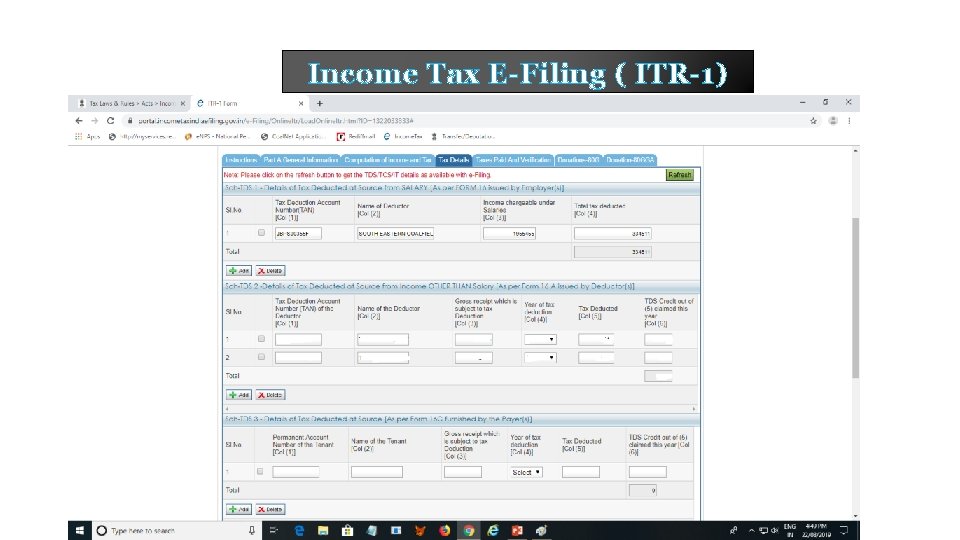The image size is (960, 540).
Task: Click the TAN field in Sch-TDS 2 row 1
Action: pyautogui.click(x=298, y=339)
